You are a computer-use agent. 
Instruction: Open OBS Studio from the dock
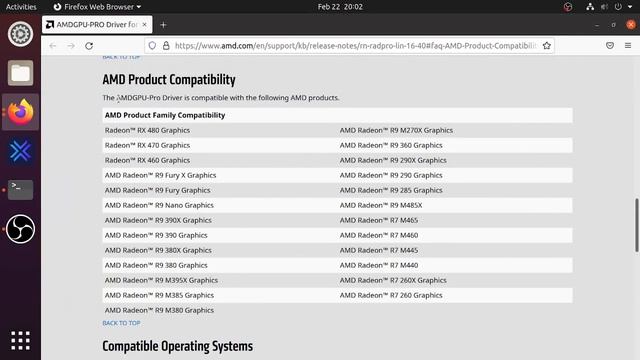pyautogui.click(x=20, y=229)
